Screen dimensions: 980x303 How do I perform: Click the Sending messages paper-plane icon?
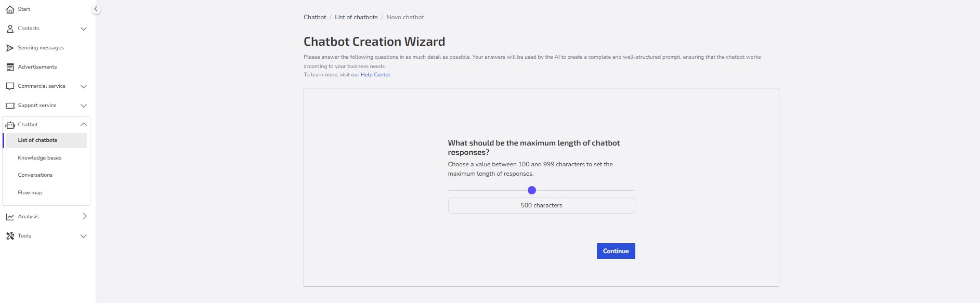point(10,48)
